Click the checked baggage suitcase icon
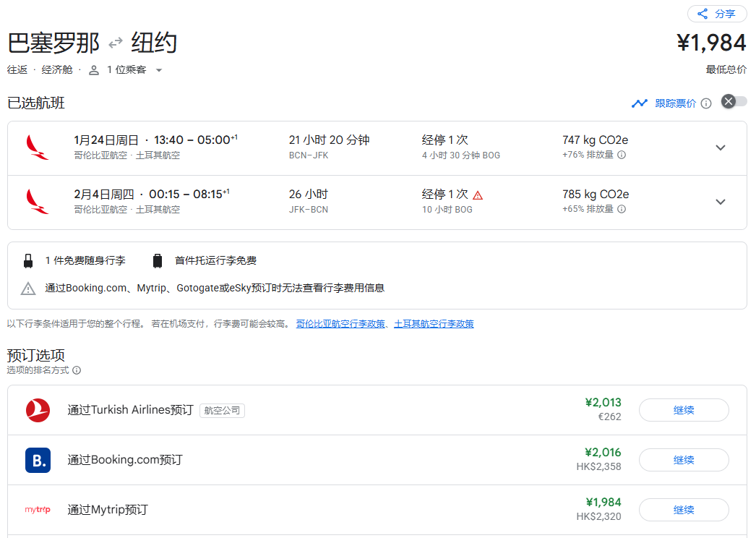Image resolution: width=756 pixels, height=538 pixels. tap(157, 261)
